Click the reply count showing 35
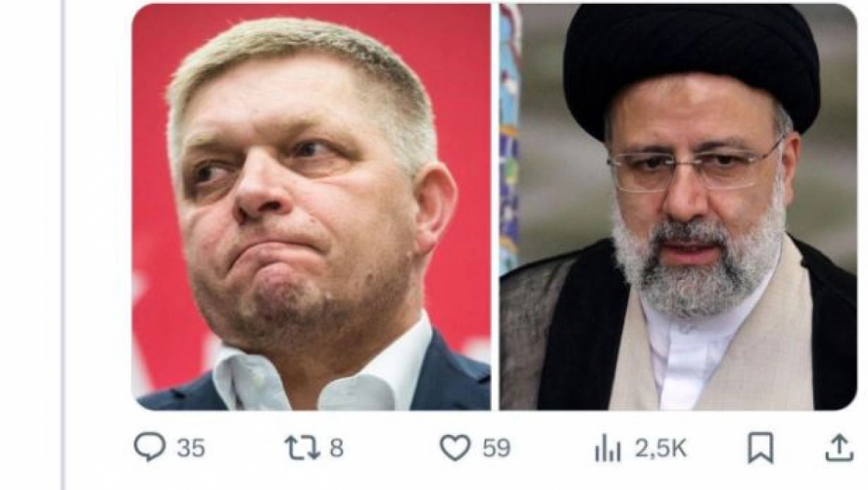Viewport: 868px width, 490px height. (191, 448)
